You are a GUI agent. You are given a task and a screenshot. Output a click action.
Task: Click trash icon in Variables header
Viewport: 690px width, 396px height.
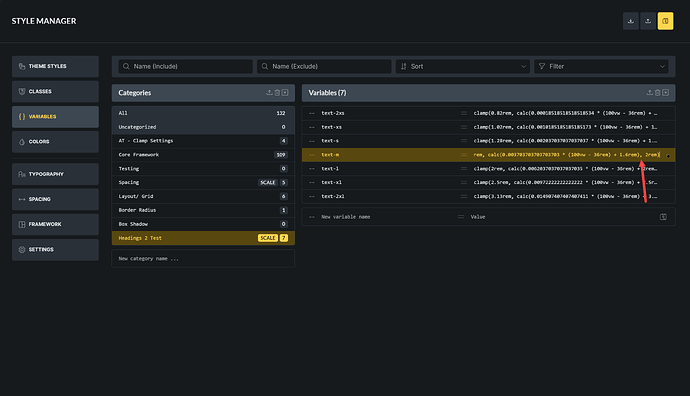coord(657,93)
